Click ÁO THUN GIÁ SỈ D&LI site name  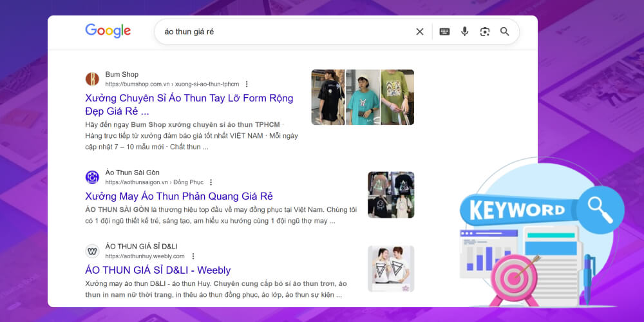coord(141,247)
